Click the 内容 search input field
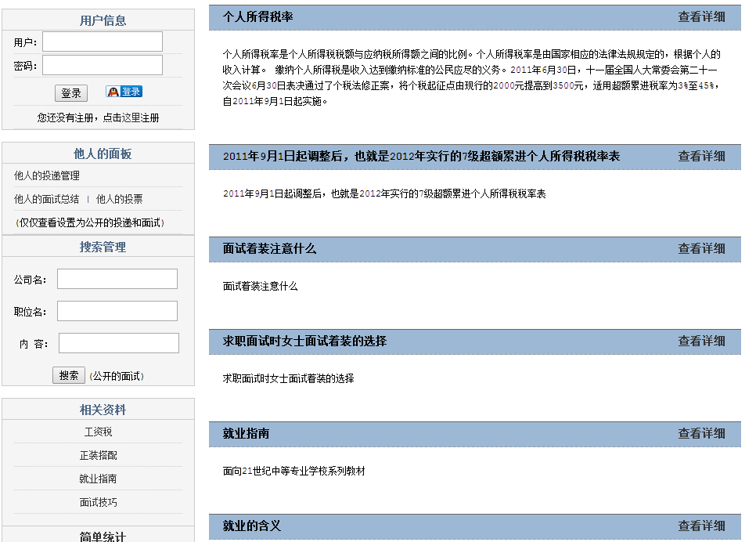 click(x=119, y=343)
